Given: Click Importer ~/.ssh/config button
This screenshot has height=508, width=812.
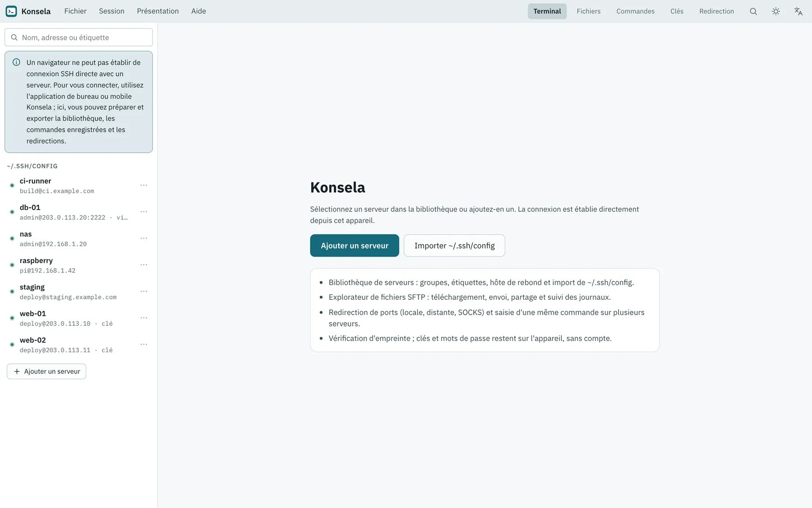Looking at the screenshot, I should coord(454,246).
